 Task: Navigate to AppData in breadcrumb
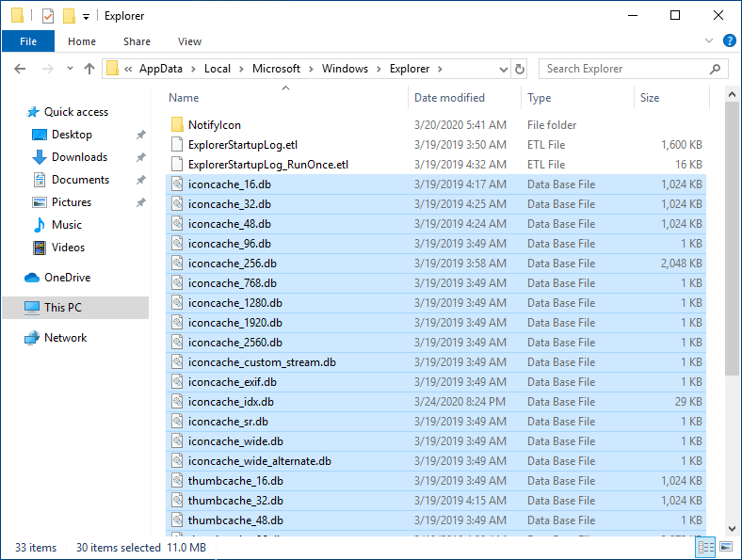pyautogui.click(x=161, y=69)
